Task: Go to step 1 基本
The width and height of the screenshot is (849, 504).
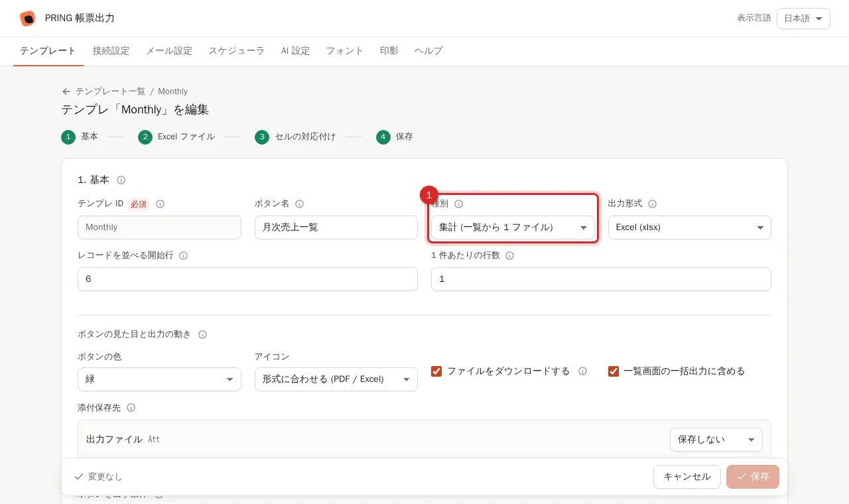Action: pos(80,137)
